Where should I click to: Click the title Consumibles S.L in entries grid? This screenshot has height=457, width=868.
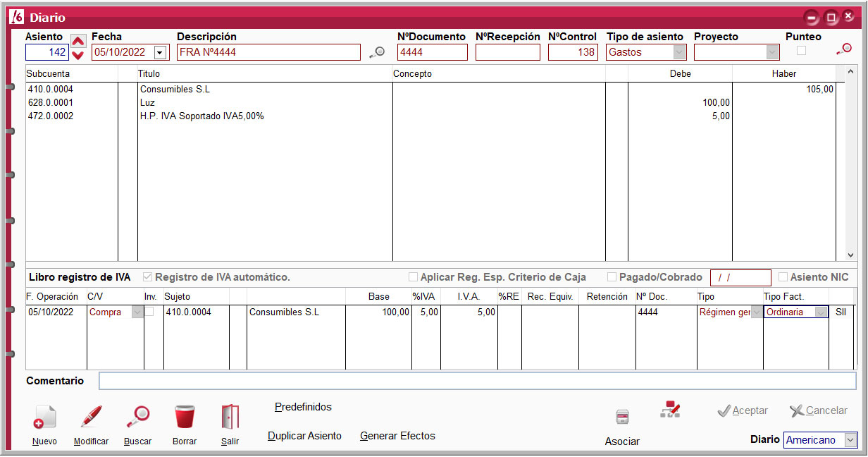click(x=175, y=90)
